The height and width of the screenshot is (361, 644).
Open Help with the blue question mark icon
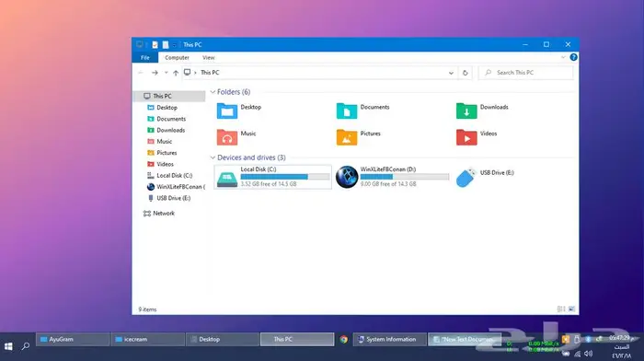pos(573,58)
